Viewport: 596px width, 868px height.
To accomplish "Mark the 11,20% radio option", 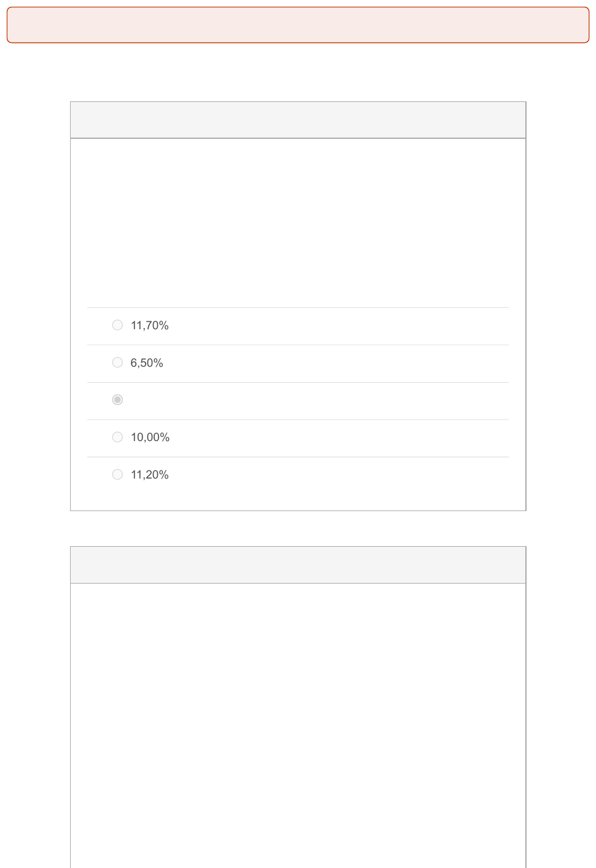I will point(117,474).
